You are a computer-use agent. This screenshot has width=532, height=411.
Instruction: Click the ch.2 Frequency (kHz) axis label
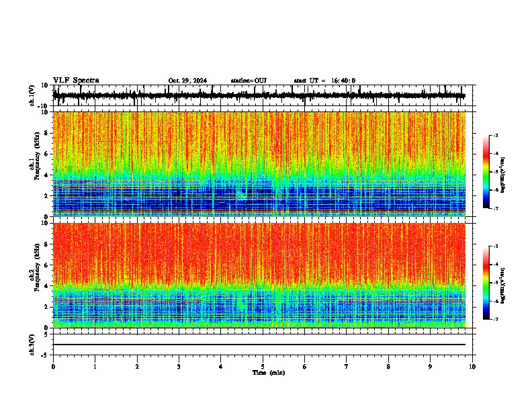(x=35, y=267)
